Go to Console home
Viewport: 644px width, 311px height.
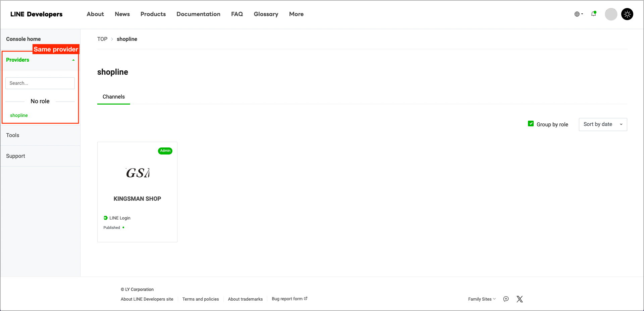click(23, 39)
